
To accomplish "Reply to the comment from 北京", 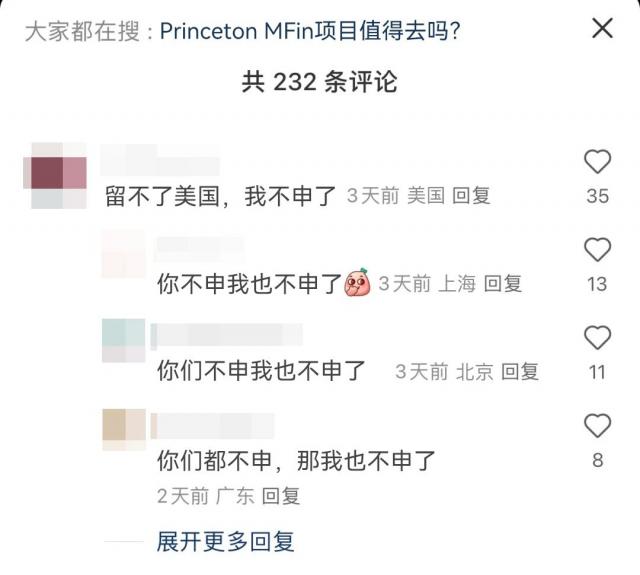I will tap(520, 372).
